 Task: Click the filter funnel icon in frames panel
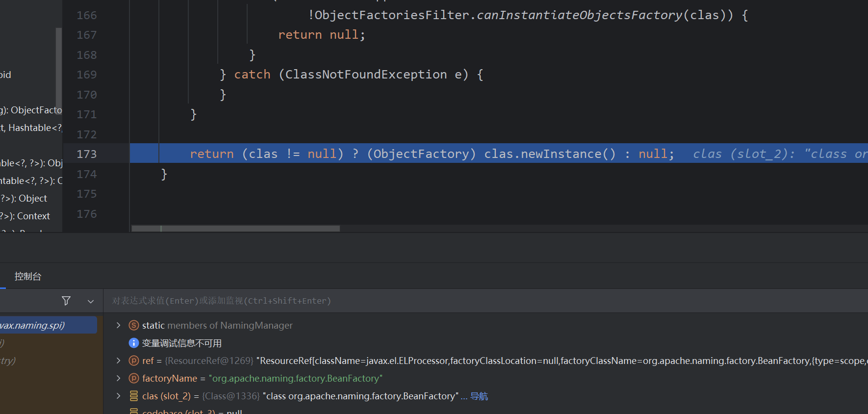click(66, 301)
